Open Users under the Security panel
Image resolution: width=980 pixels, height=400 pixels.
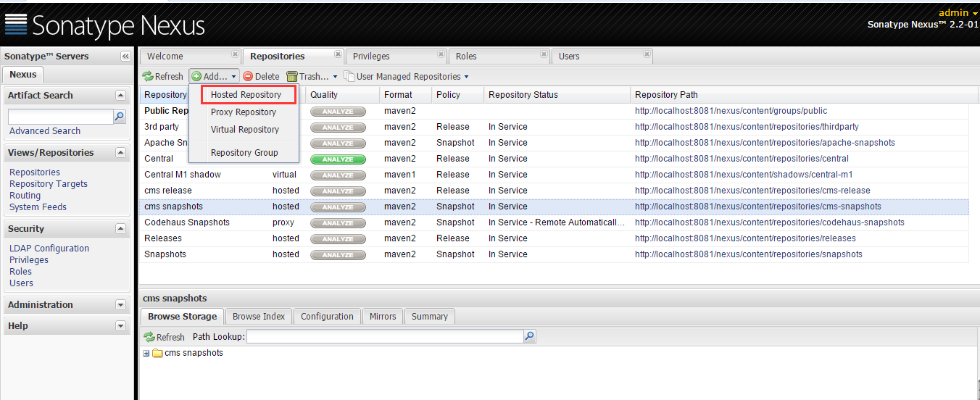pos(21,283)
